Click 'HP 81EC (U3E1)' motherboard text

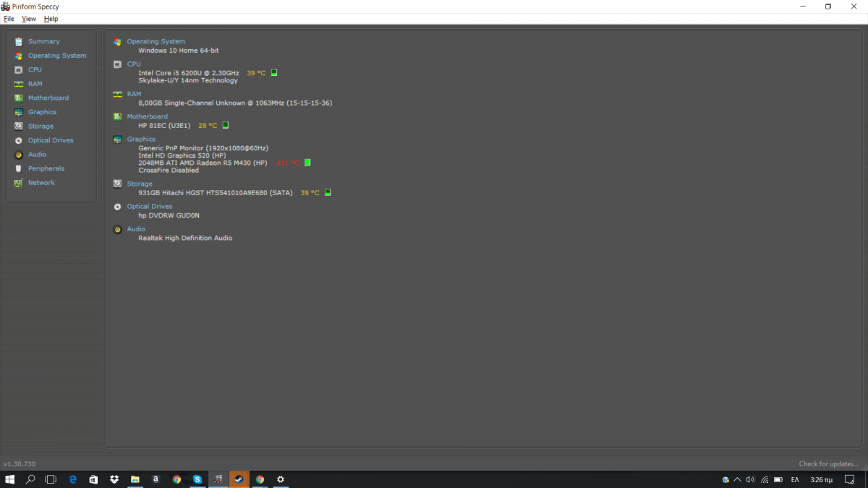click(x=164, y=125)
